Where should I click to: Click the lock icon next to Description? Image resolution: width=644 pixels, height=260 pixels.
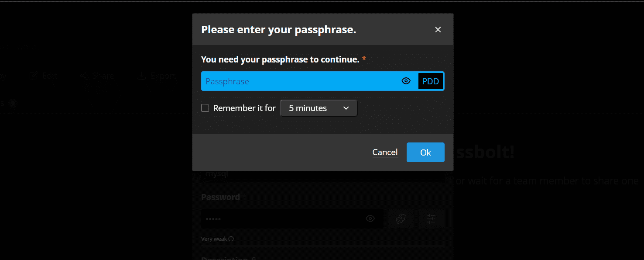tap(253, 258)
